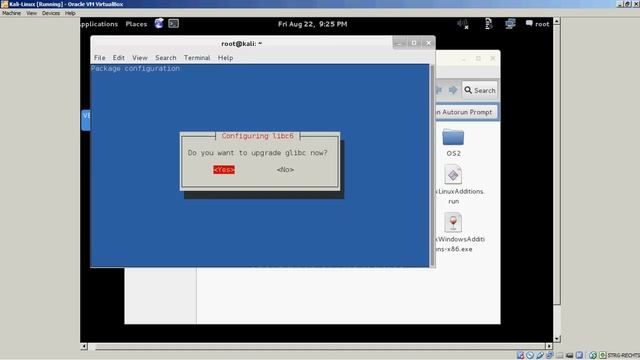
Task: Click VirtualBox hard disk status icon
Action: 520,355
